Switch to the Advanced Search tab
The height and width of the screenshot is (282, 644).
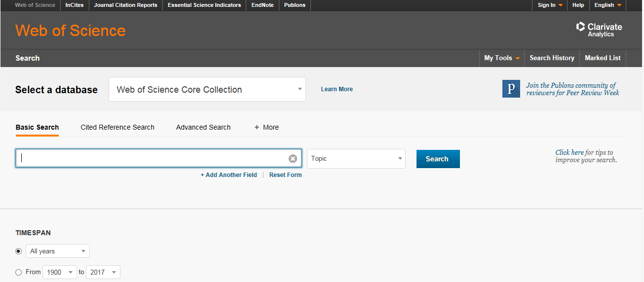pyautogui.click(x=203, y=127)
